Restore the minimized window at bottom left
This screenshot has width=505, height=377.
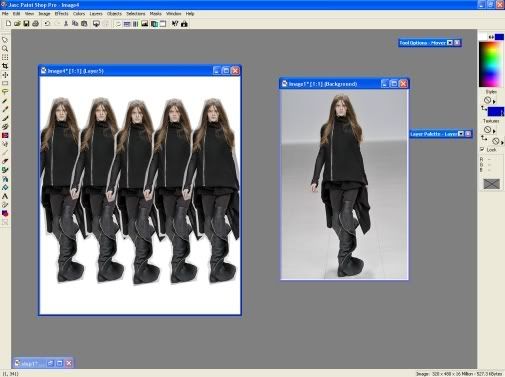coord(50,363)
